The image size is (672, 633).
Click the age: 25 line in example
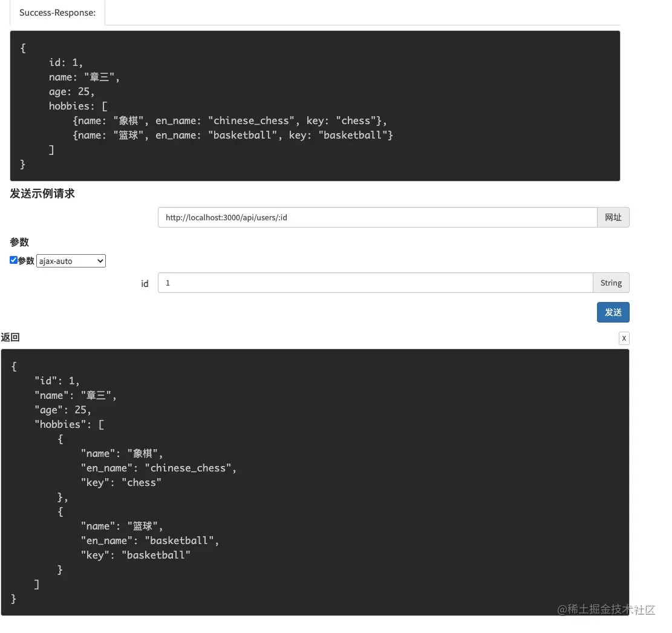point(71,92)
